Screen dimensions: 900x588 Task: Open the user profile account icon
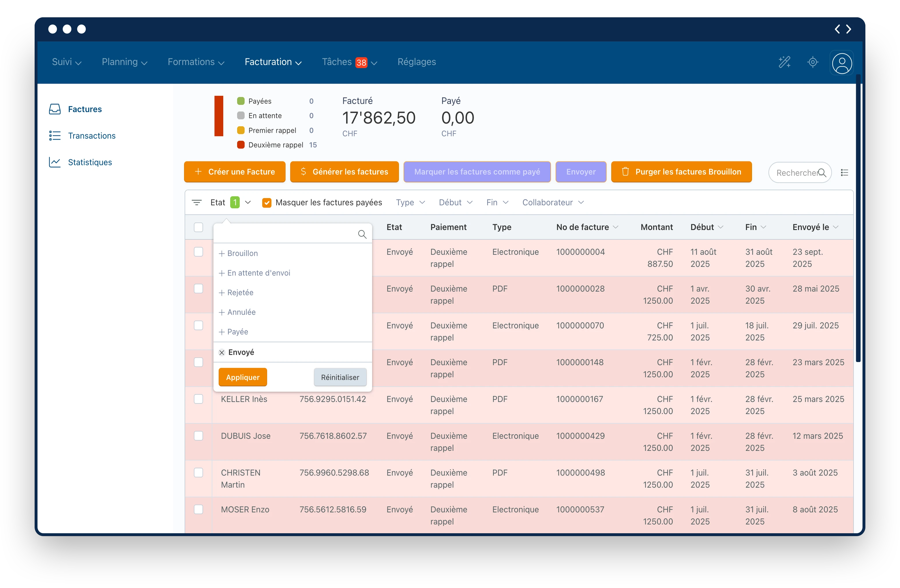pos(841,63)
